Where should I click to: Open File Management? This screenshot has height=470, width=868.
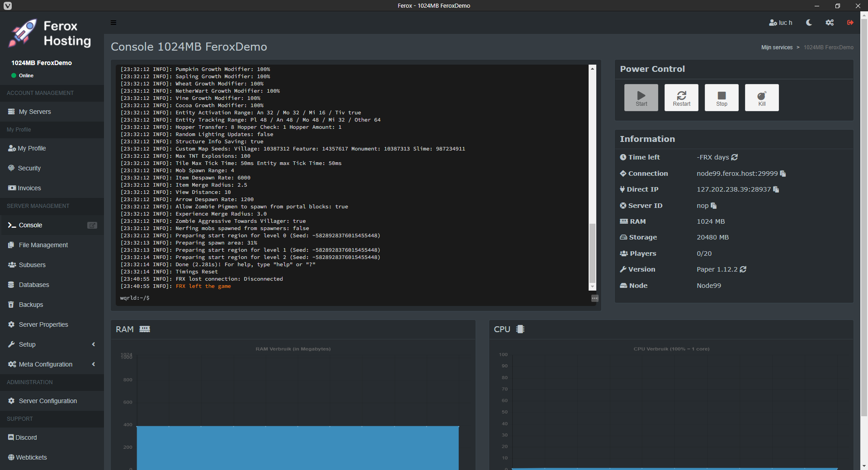(x=52, y=245)
